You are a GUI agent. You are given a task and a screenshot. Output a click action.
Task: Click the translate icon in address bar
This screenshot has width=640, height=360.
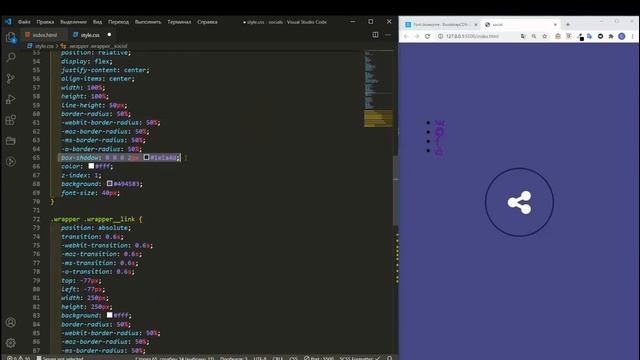523,36
